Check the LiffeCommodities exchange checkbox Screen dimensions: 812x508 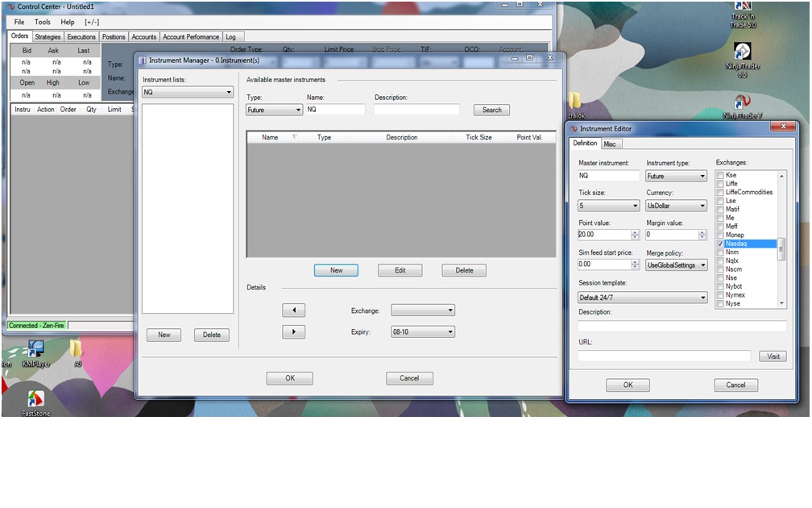(x=720, y=192)
